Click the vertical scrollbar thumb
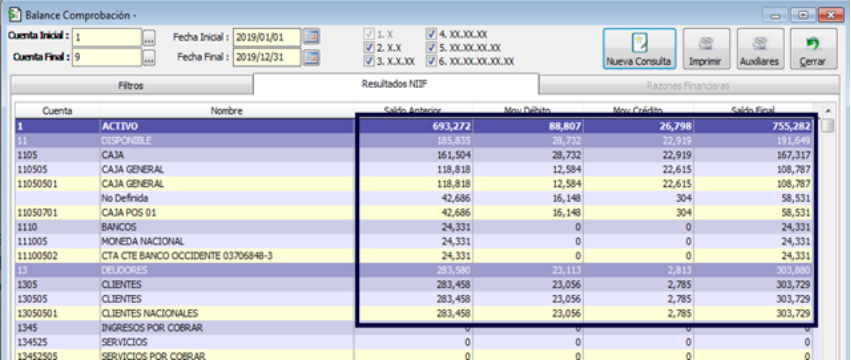 (x=828, y=126)
